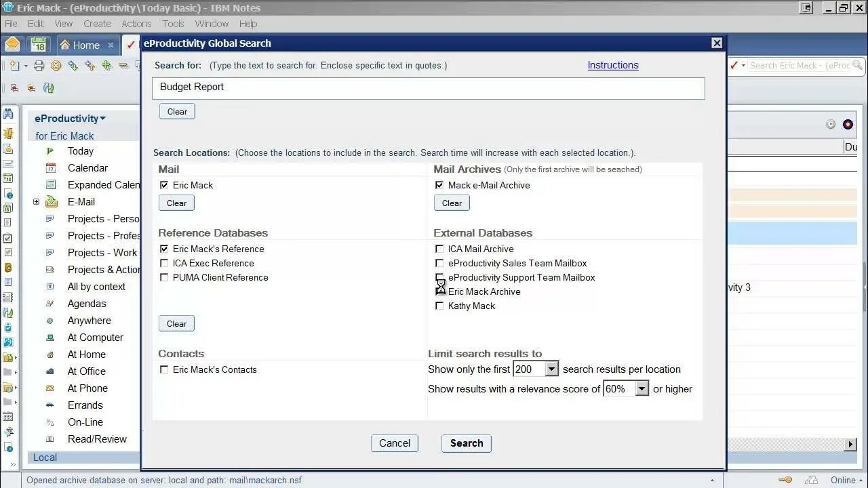The image size is (868, 488).
Task: Check the ICA Exec Reference checkbox
Action: tap(164, 263)
